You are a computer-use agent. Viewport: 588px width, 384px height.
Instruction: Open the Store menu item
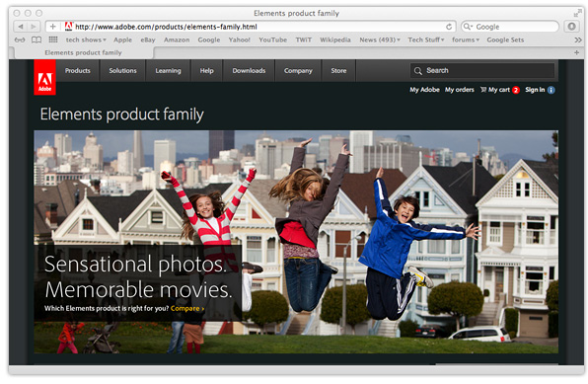point(338,70)
